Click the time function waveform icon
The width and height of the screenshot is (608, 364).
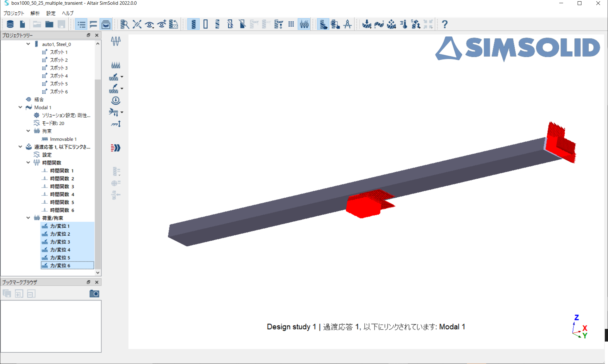115,41
